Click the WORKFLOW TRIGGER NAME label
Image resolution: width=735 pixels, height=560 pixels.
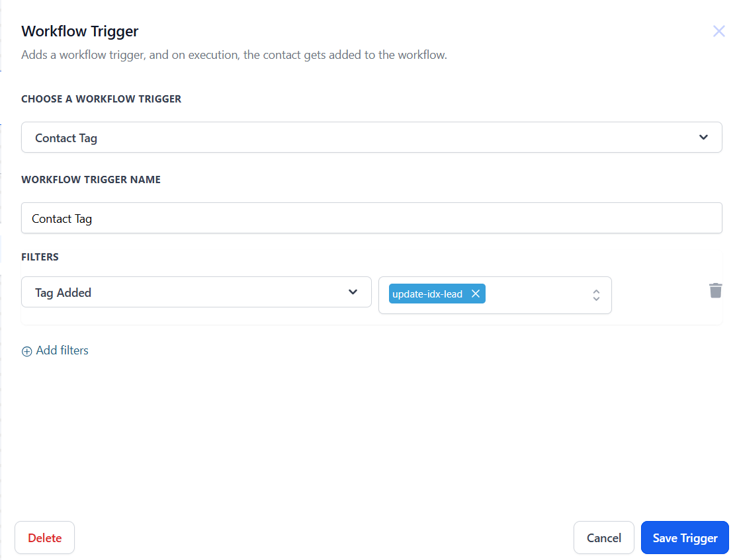91,179
